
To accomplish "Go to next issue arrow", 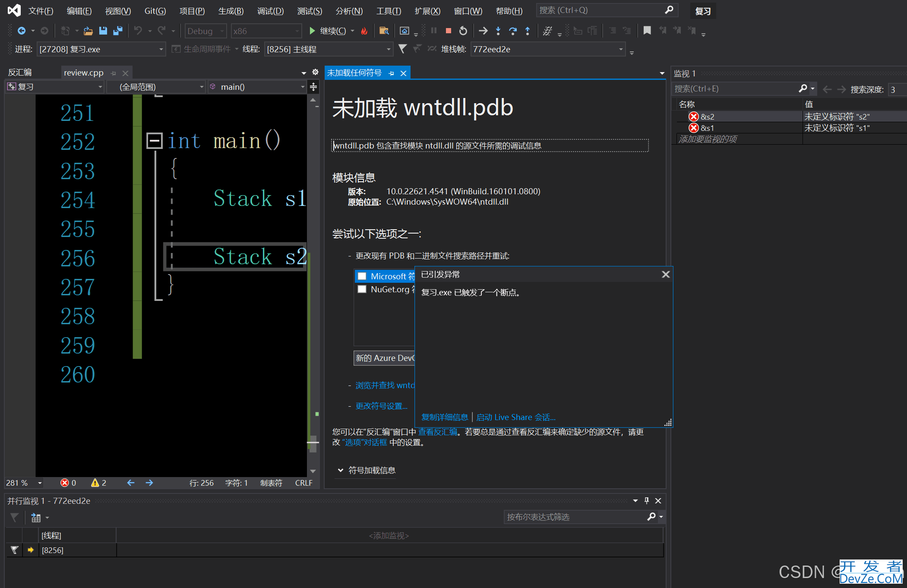I will (x=149, y=483).
